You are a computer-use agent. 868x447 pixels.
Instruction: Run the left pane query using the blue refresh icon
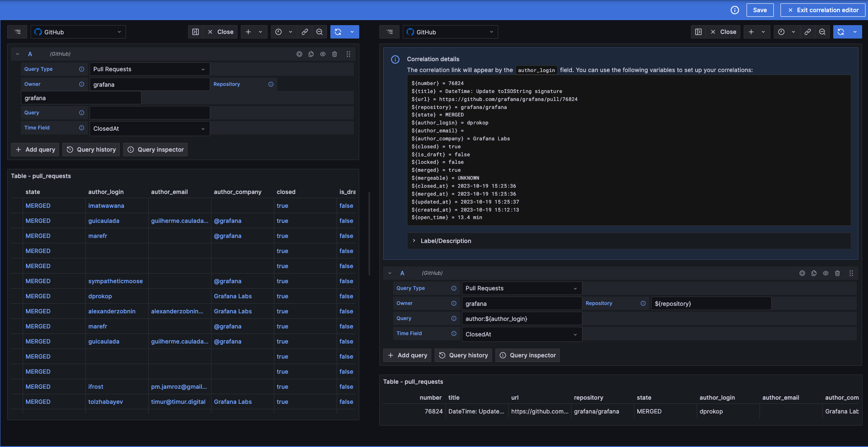click(338, 31)
